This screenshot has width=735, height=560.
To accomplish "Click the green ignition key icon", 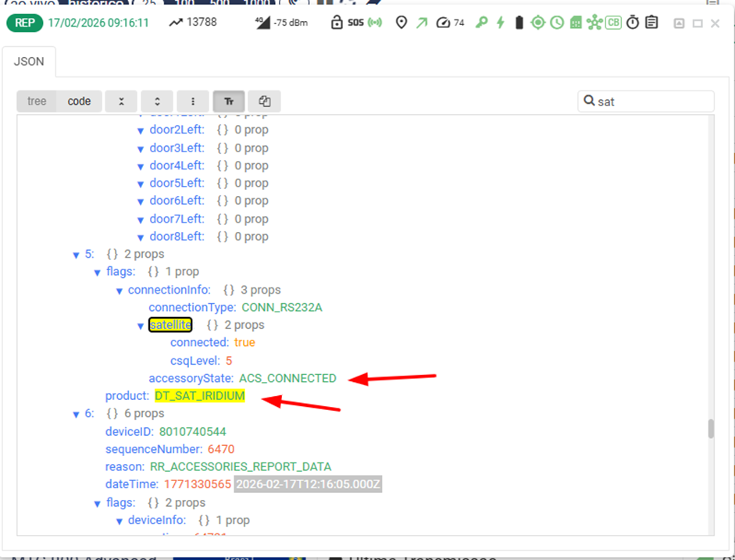I will [x=481, y=23].
